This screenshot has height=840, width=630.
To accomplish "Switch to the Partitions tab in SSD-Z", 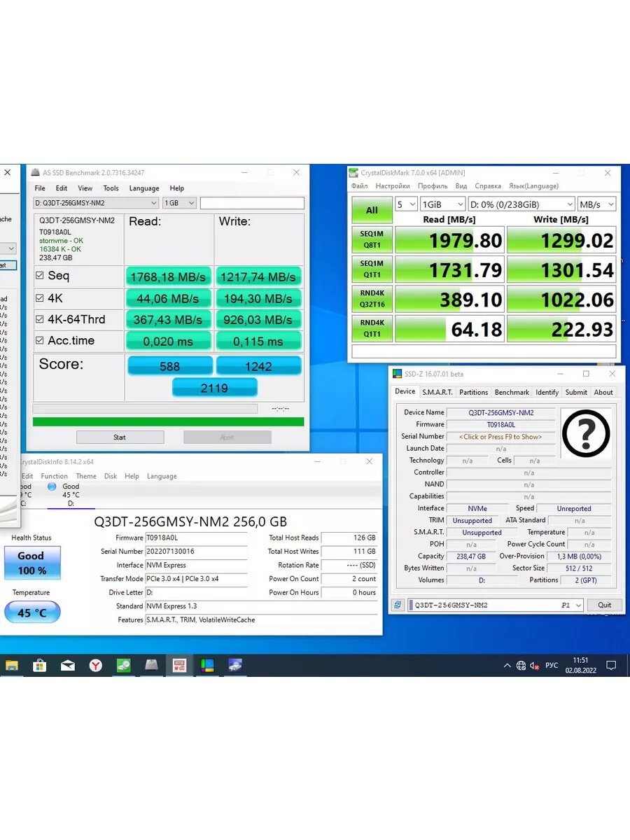I will 474,392.
